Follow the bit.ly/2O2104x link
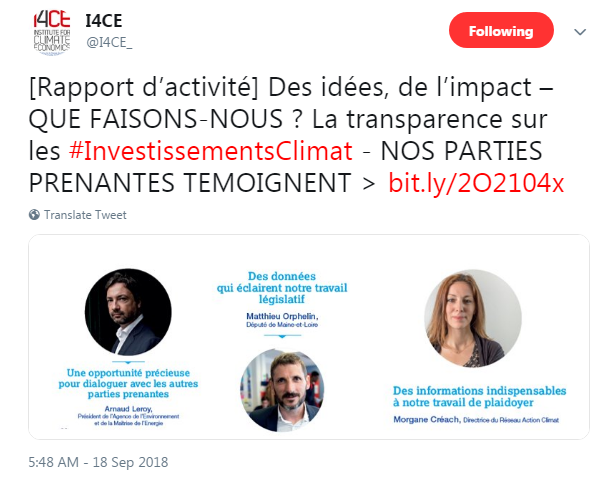Screen dimensions: 603x483 [476, 183]
